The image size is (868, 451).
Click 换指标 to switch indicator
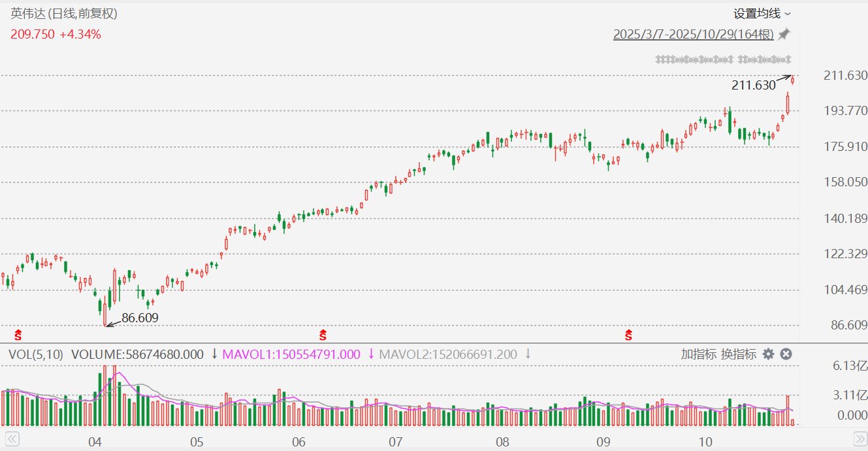(x=739, y=354)
